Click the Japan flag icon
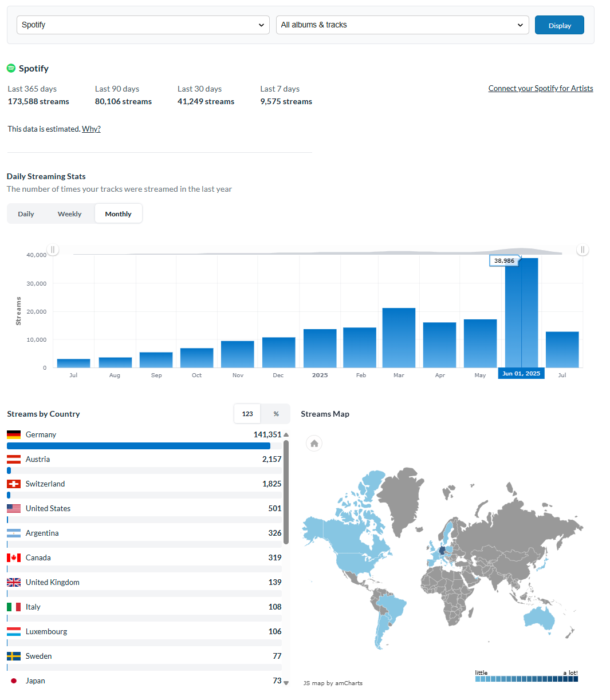 click(14, 681)
